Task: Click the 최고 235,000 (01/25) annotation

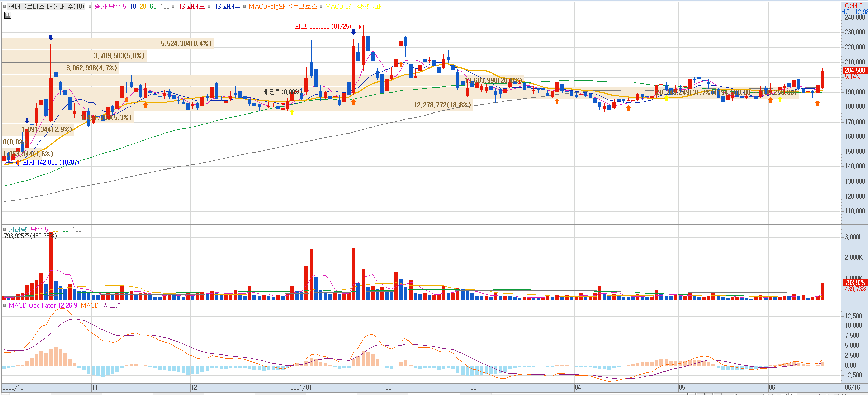Action: coord(323,26)
